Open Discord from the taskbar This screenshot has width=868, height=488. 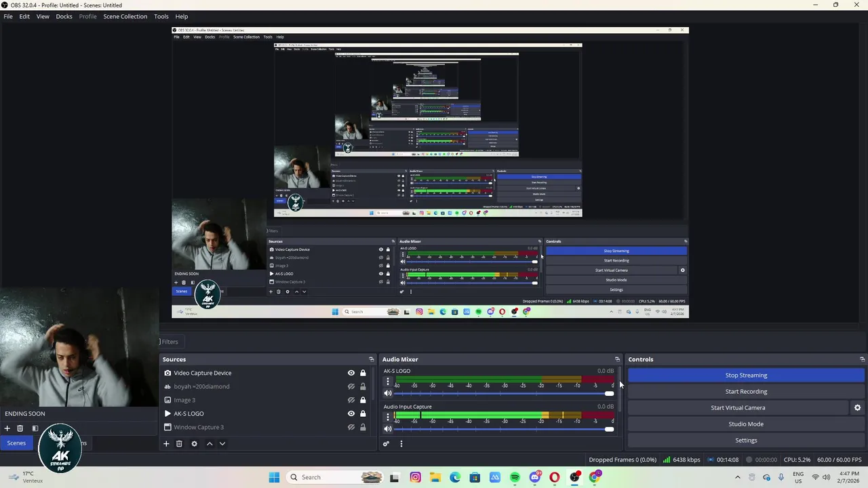535,477
